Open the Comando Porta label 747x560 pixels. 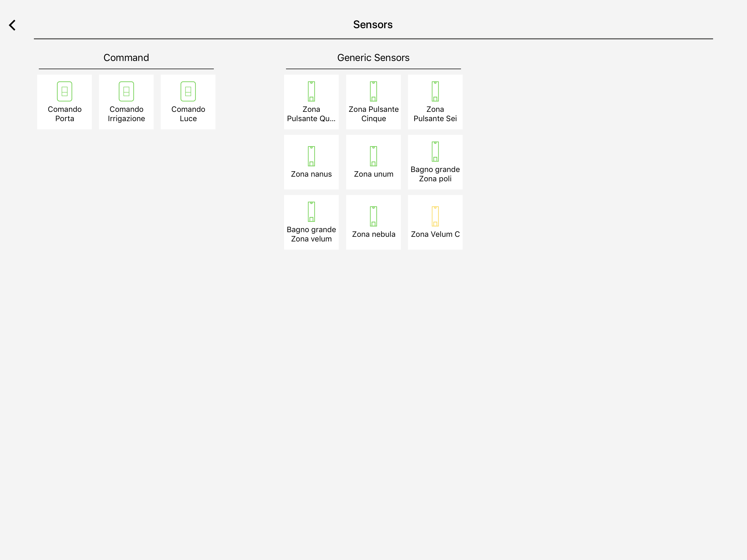(65, 114)
